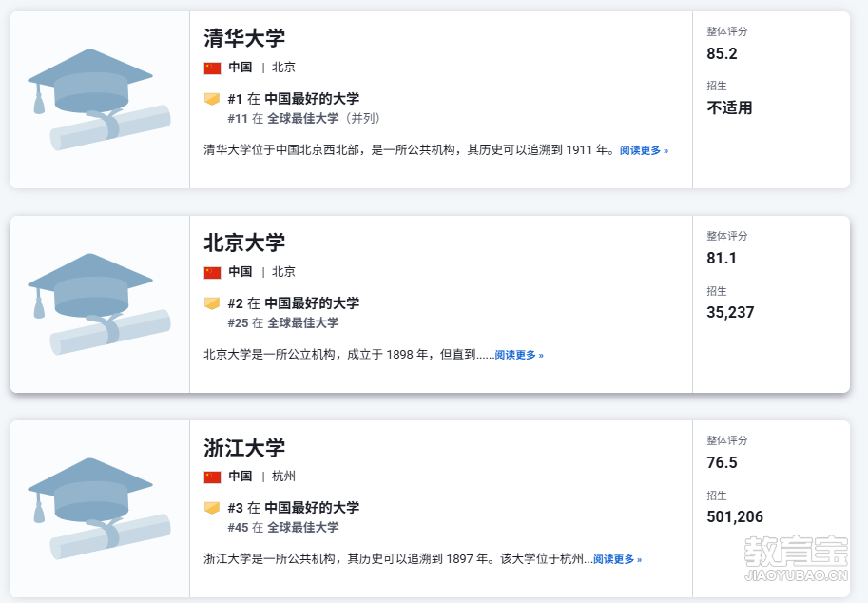Click 阅读更多 in the 清华大学 description
868x603 pixels.
tap(644, 150)
